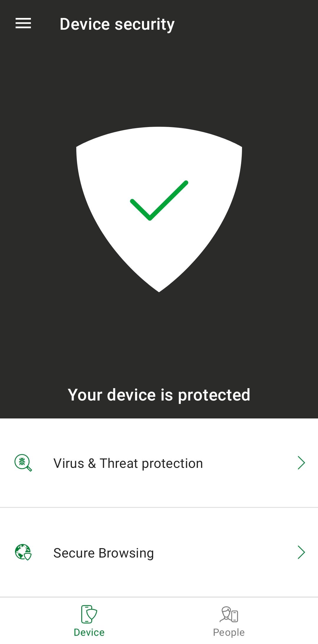The width and height of the screenshot is (318, 644).
Task: Tap 'Your device is protected' status text
Action: tap(159, 395)
